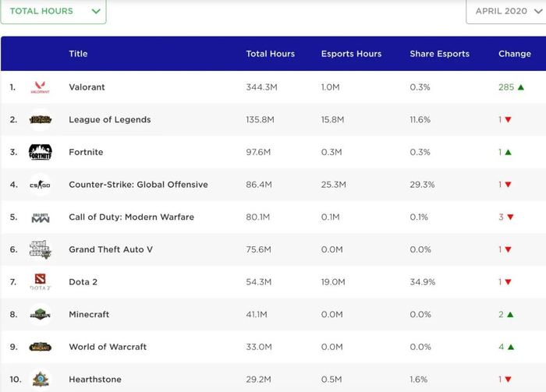This screenshot has width=546, height=392.
Task: Open the Total Hours metric dropdown
Action: 55,12
